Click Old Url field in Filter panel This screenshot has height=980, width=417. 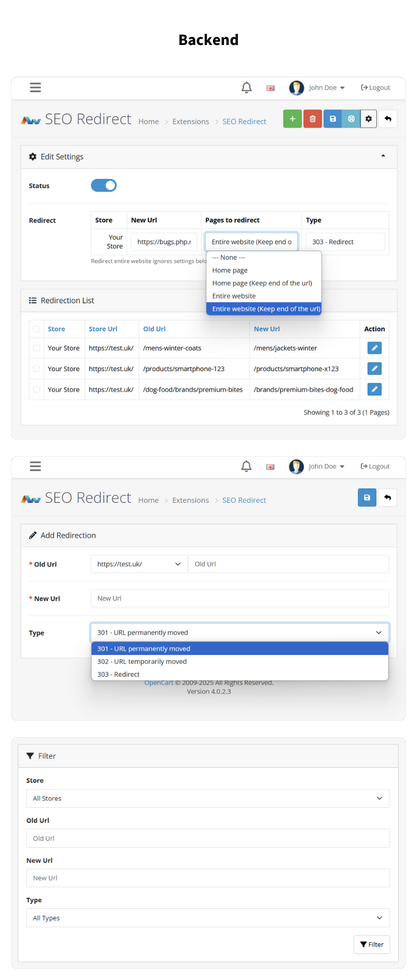[x=208, y=838]
